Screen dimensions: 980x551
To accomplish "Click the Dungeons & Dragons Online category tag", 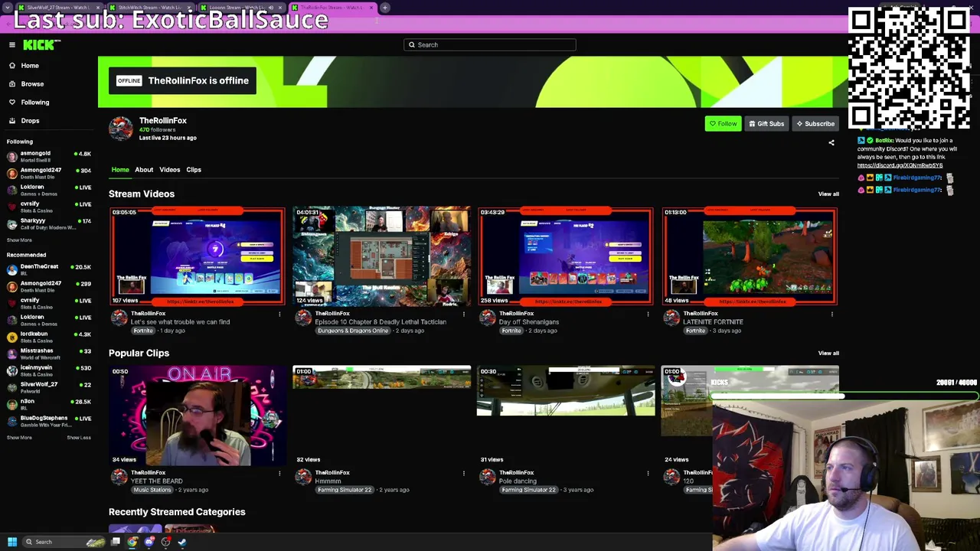I will tap(352, 331).
